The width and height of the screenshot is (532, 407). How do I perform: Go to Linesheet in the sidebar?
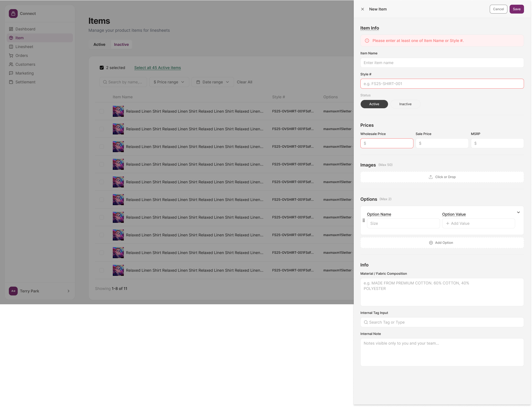40,47
